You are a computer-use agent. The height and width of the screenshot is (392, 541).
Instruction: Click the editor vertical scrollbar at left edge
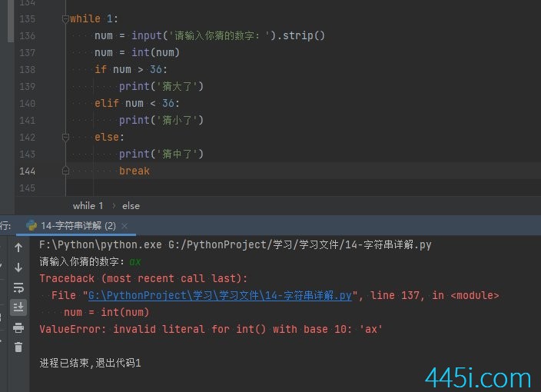pyautogui.click(x=10, y=21)
